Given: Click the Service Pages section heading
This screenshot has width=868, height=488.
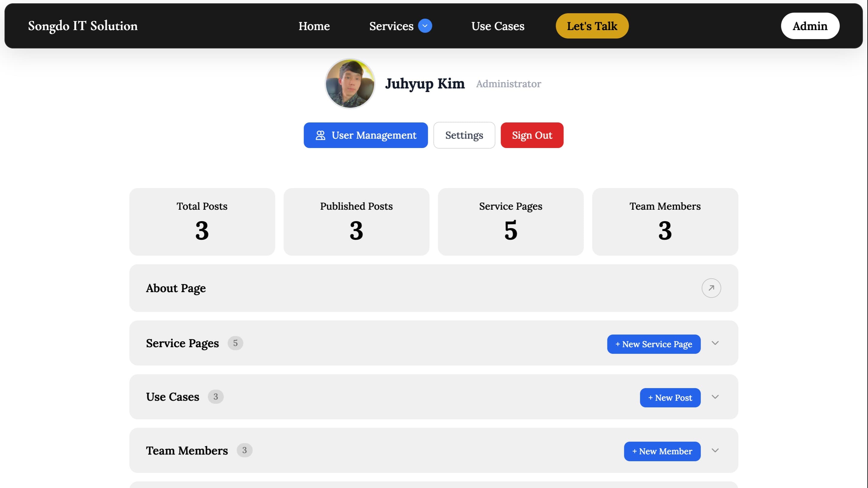Looking at the screenshot, I should [x=182, y=343].
